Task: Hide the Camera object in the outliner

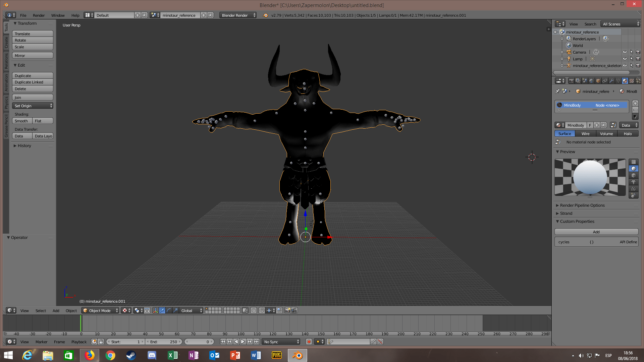Action: [x=625, y=52]
